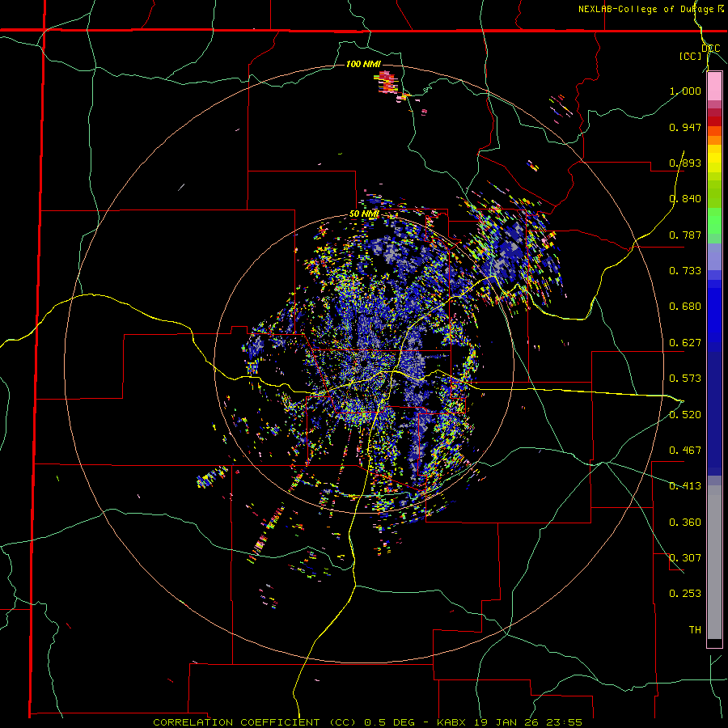The height and width of the screenshot is (728, 728).
Task: Click the 0.947 legend value
Action: pos(685,127)
